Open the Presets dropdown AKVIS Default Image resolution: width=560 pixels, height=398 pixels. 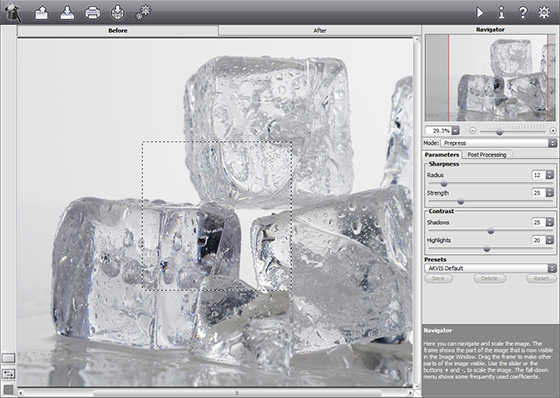490,268
